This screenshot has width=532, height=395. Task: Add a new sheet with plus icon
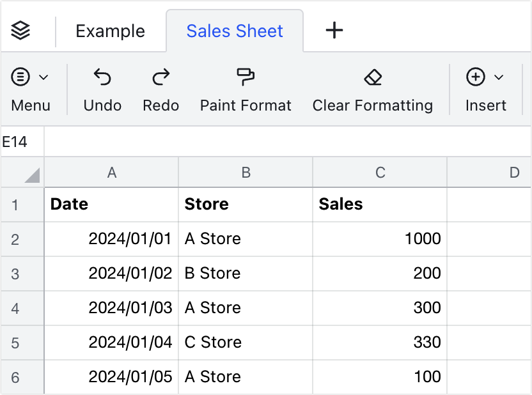(x=334, y=31)
